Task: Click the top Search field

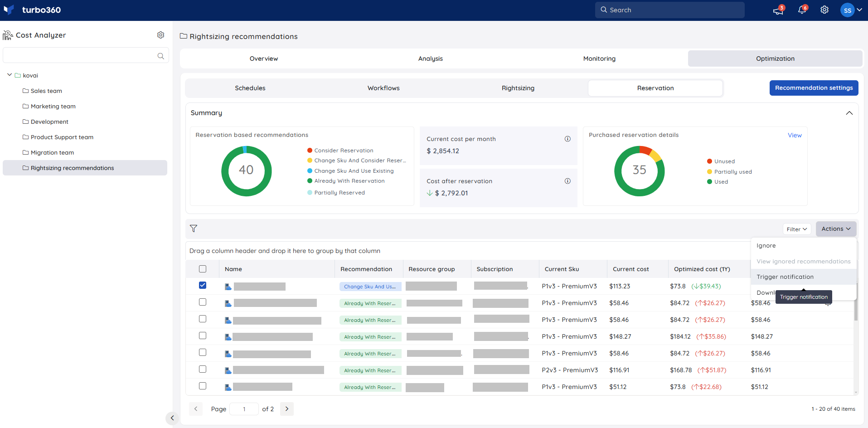Action: coord(669,10)
